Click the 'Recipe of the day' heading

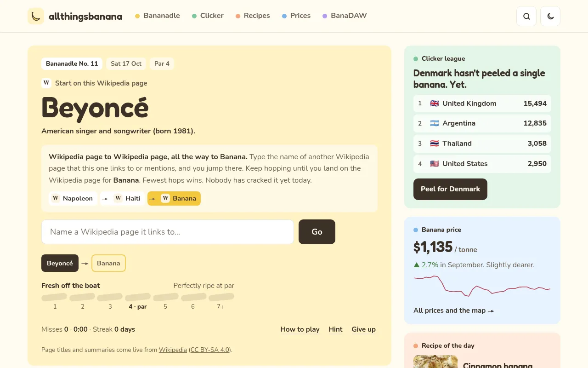[x=448, y=345]
